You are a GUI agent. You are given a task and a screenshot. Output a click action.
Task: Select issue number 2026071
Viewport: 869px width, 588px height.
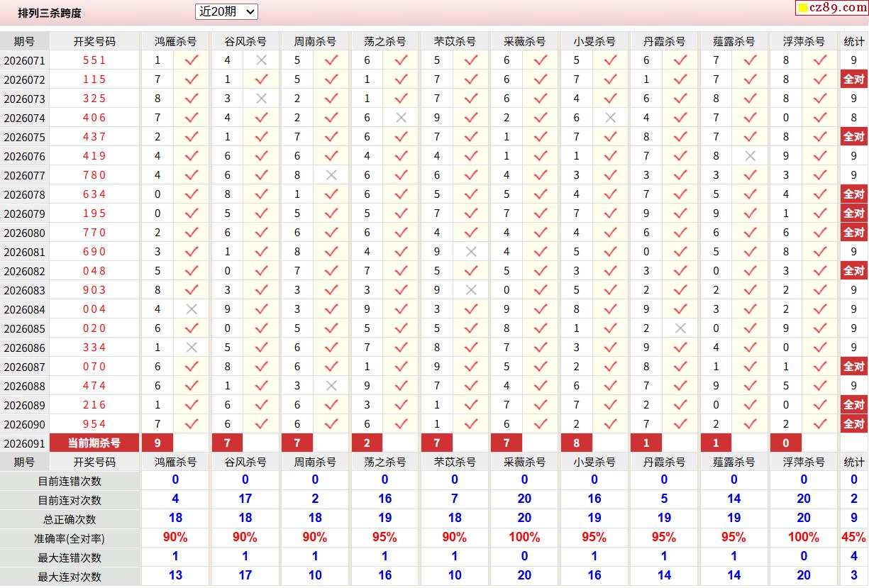pyautogui.click(x=24, y=60)
